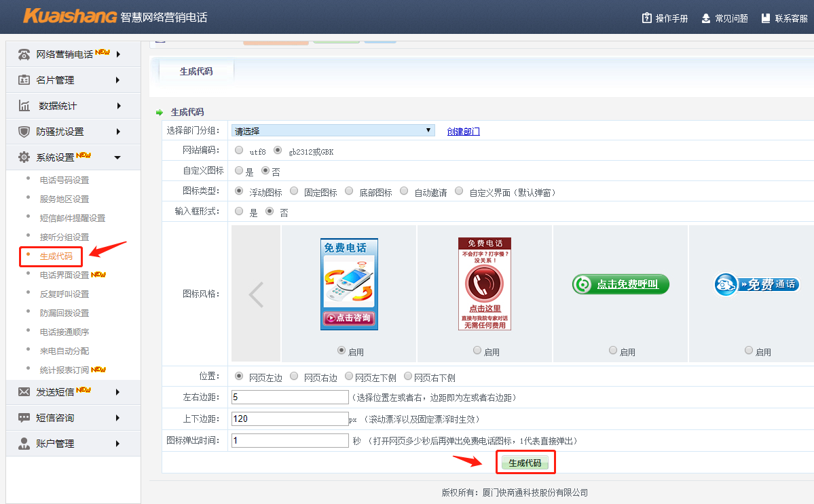Expand the 名片管理 sidebar menu
Viewport: 814px width, 504px height.
click(68, 80)
